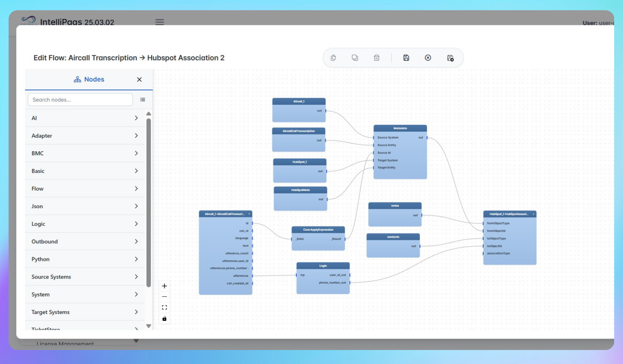Image resolution: width=623 pixels, height=364 pixels.
Task: Toggle the canvas lock icon
Action: [x=164, y=319]
